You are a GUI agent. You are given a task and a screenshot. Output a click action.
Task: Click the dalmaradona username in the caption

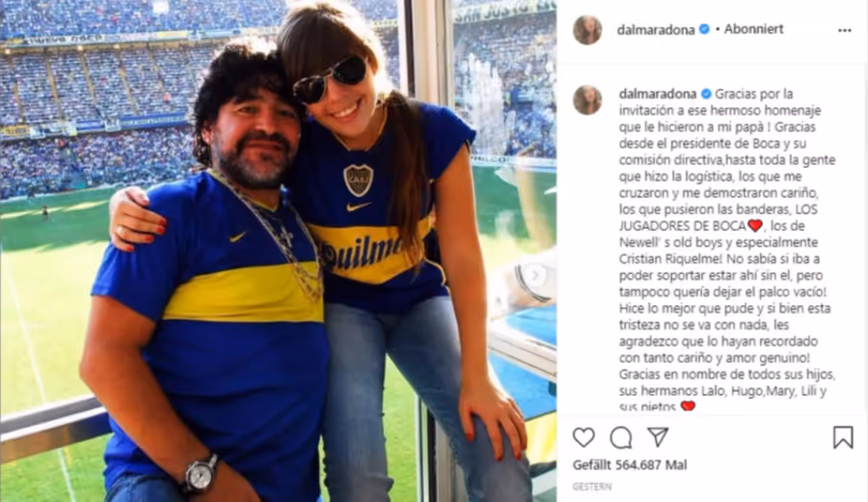658,95
